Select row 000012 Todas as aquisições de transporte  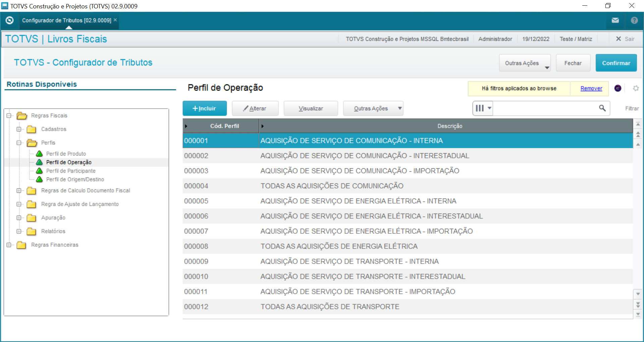pos(408,307)
